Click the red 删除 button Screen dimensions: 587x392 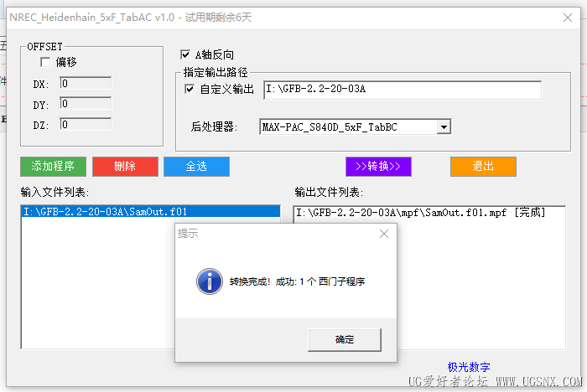[x=125, y=167]
